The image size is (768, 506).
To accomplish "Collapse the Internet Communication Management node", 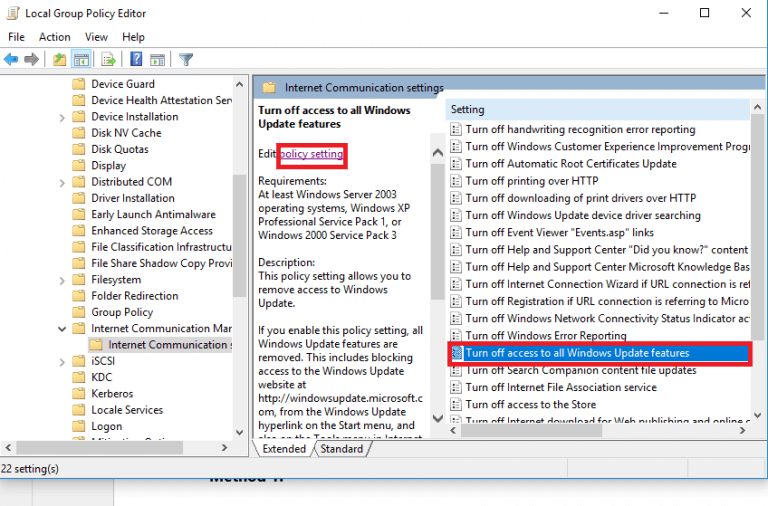I will (x=62, y=329).
